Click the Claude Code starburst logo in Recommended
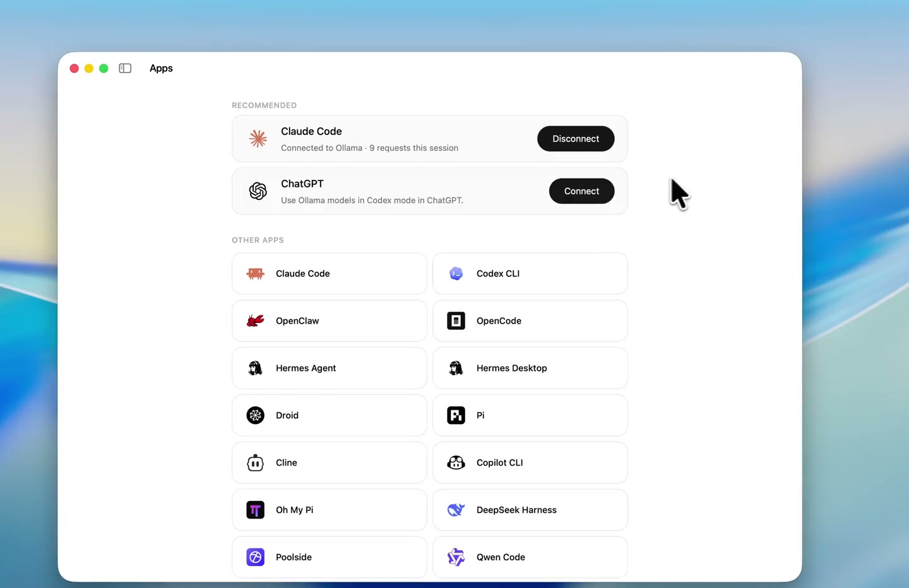Screen dimensions: 909x588 coord(258,139)
